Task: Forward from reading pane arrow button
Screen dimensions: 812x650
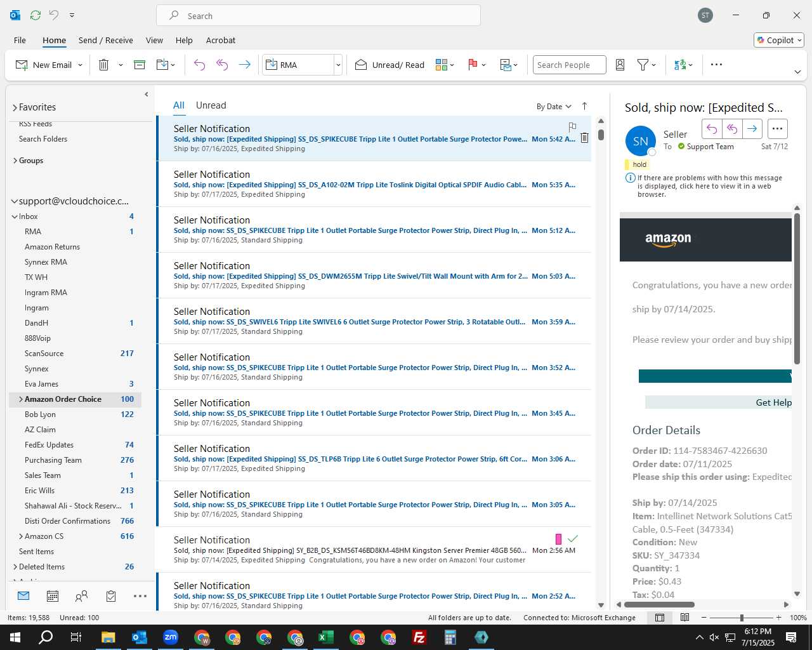Action: (752, 129)
